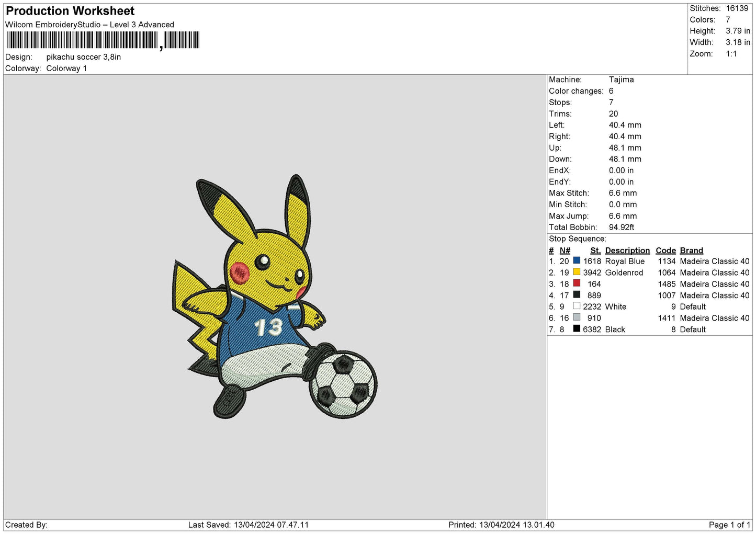Click the Goldenrod yellow color swatch
This screenshot has width=756, height=534.
(577, 272)
